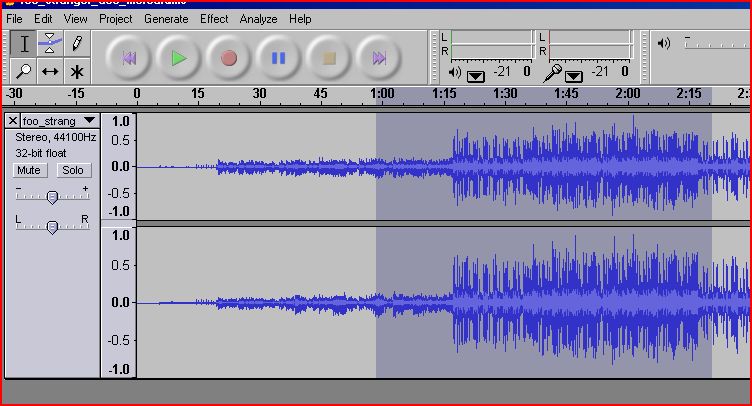Select the Multi-tool asterisk icon
The width and height of the screenshot is (752, 406).
[x=76, y=71]
